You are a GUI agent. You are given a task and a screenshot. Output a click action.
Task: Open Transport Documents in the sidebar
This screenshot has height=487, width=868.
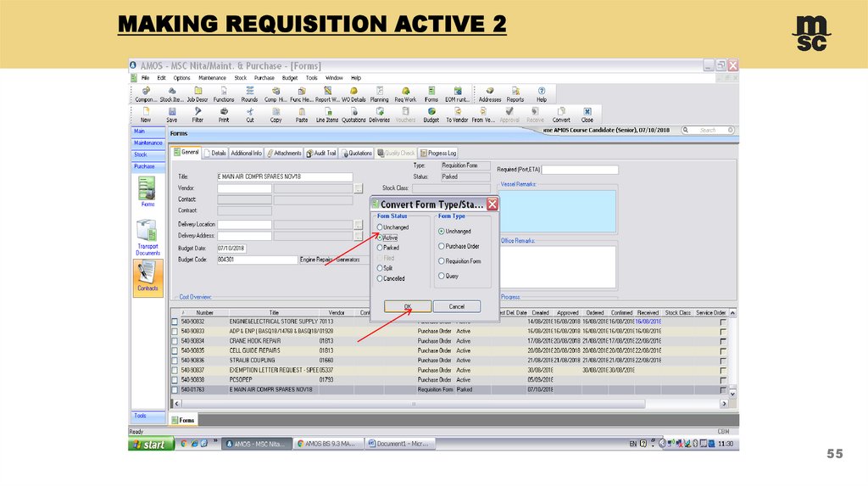pyautogui.click(x=147, y=237)
